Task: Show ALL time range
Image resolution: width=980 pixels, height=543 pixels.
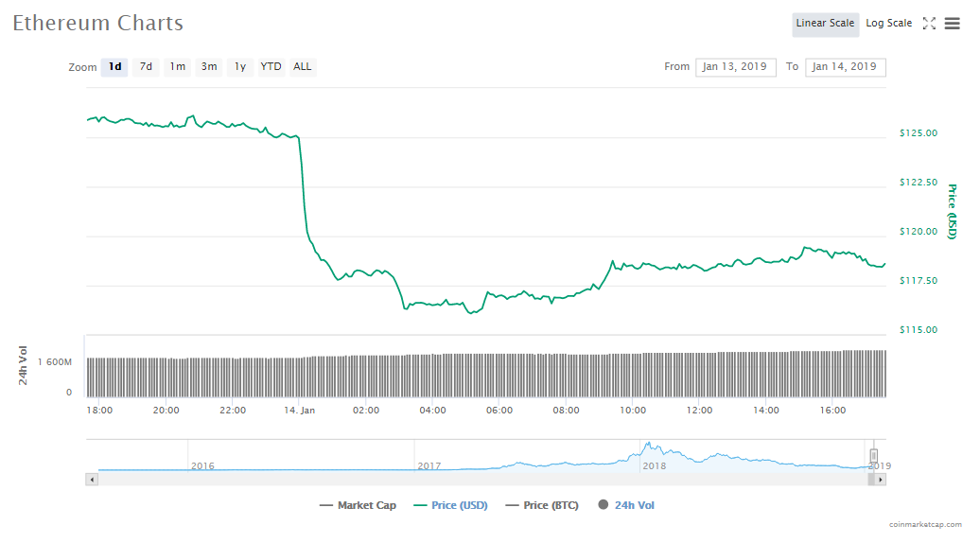Action: 302,67
